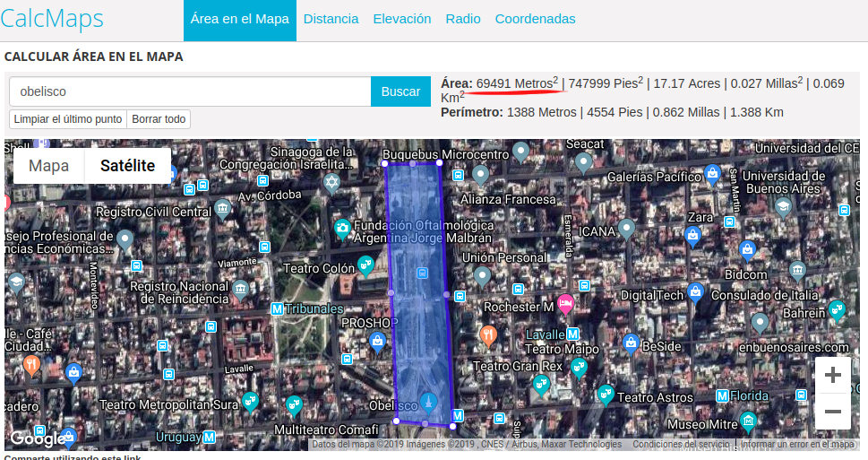Click the search field containing obelisco
The image size is (868, 460).
click(190, 91)
